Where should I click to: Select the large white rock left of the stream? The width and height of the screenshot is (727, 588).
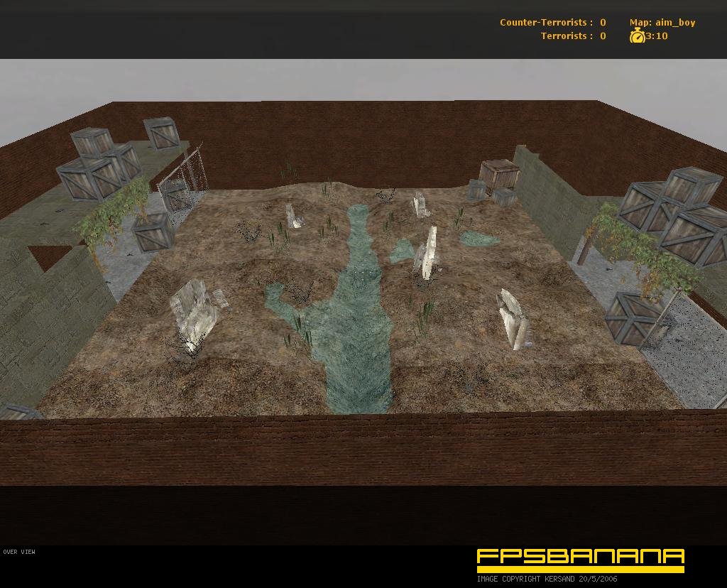pyautogui.click(x=193, y=314)
